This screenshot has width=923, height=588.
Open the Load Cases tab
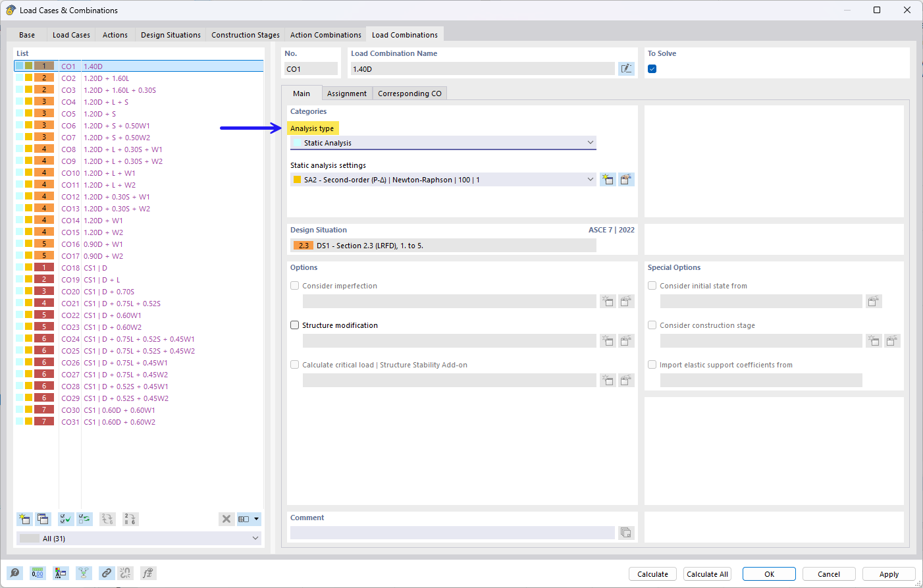[71, 35]
